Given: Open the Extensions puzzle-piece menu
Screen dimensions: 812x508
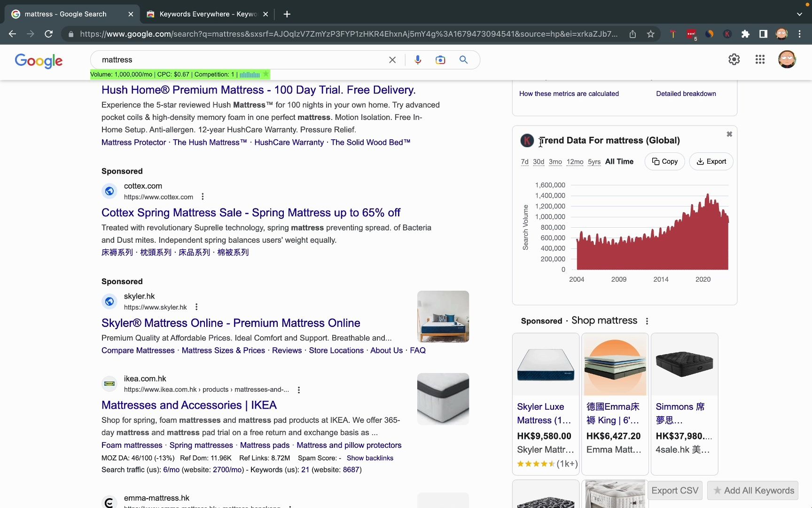Looking at the screenshot, I should 745,34.
